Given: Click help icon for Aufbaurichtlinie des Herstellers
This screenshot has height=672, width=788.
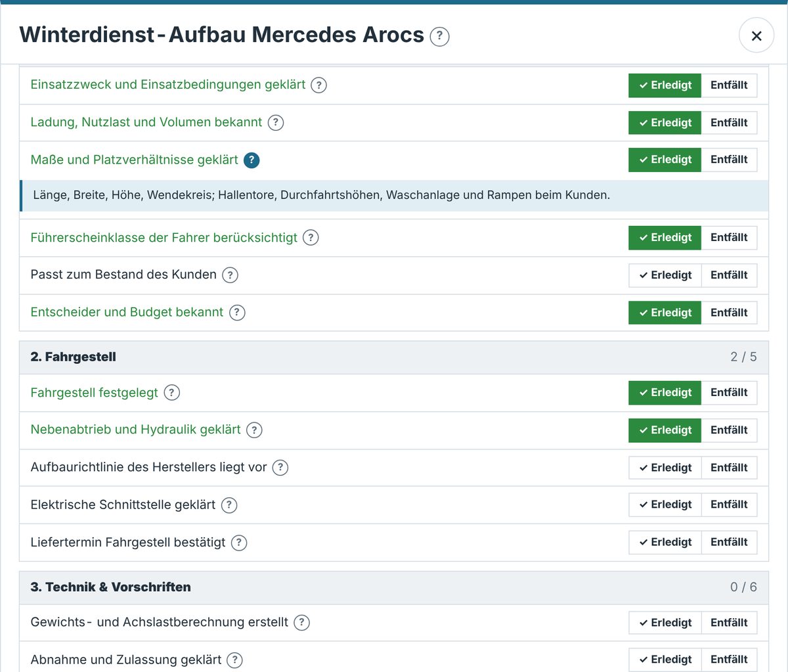Looking at the screenshot, I should [280, 468].
